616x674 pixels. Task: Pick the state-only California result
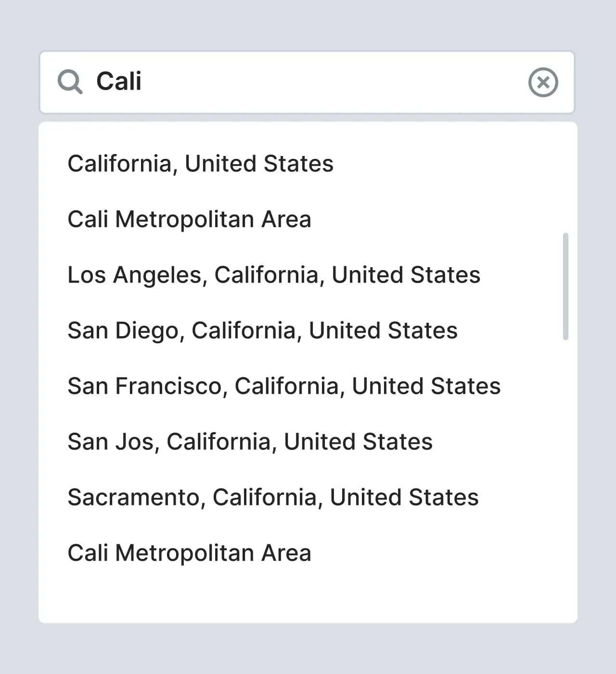click(x=200, y=164)
